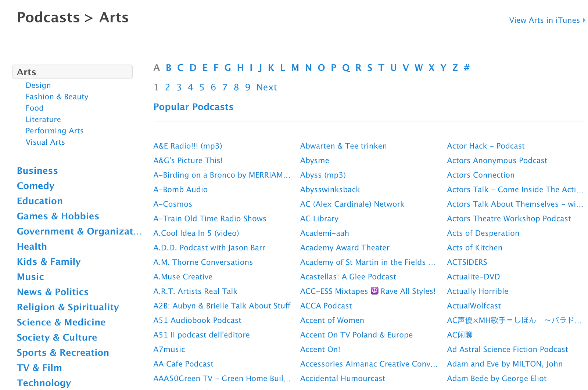Open Academy Award Theater podcast
Screen dimensions: 588x390
pyautogui.click(x=344, y=248)
